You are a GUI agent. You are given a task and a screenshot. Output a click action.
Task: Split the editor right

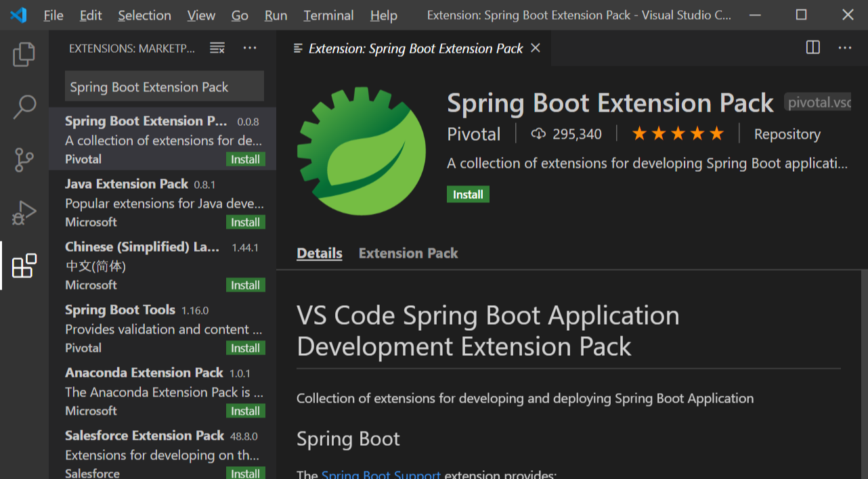click(x=813, y=47)
